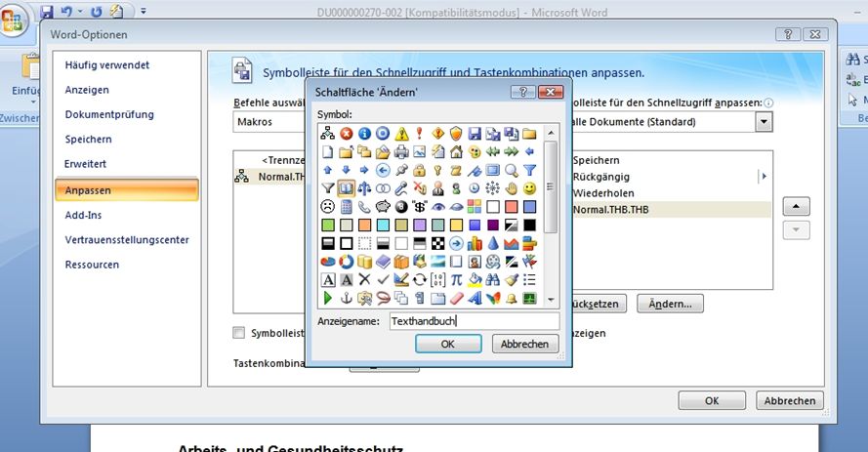The image size is (868, 452).
Task: Choose the black 8-ball symbol
Action: tap(401, 207)
